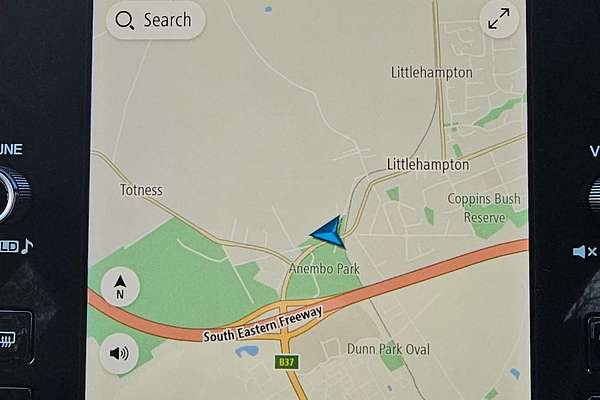Screen dimensions: 600x400
Task: Tap the lower Littlehampton town label
Action: (428, 165)
